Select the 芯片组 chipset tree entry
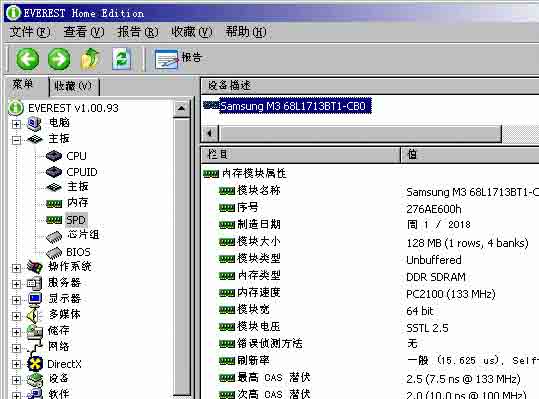This screenshot has width=539, height=399. (x=83, y=235)
